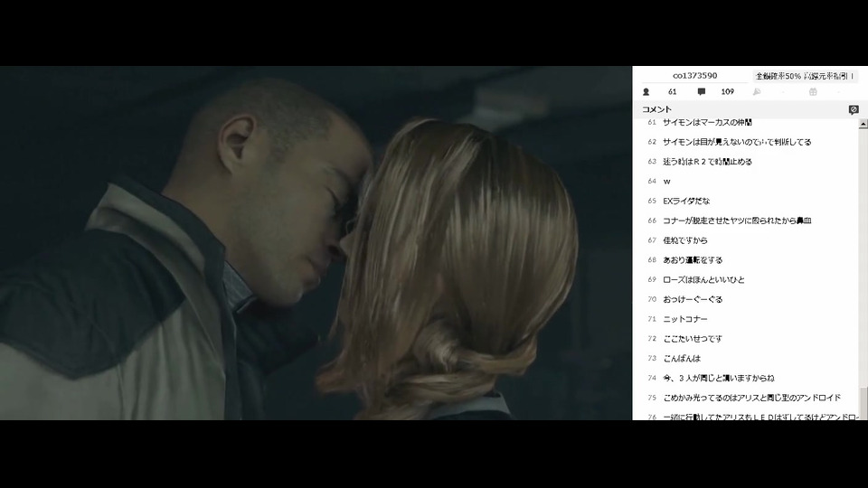
Task: Click the game video frame
Action: click(316, 243)
